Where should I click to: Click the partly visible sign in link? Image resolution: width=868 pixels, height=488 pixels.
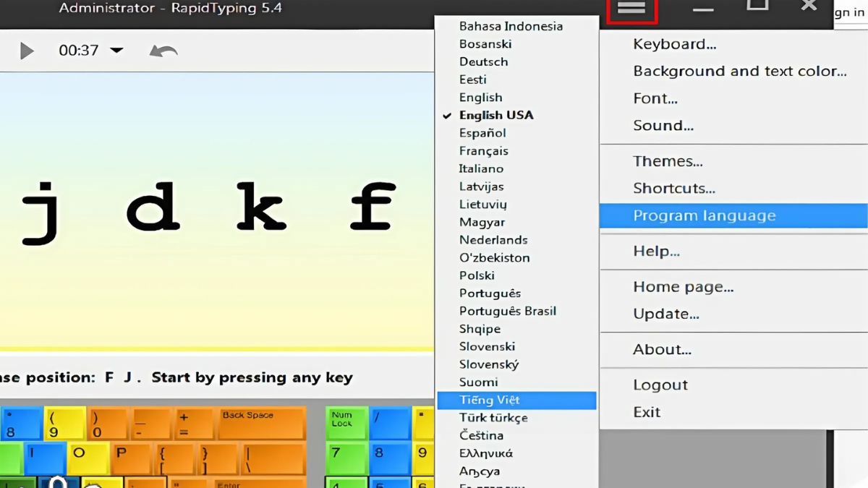[x=851, y=12]
